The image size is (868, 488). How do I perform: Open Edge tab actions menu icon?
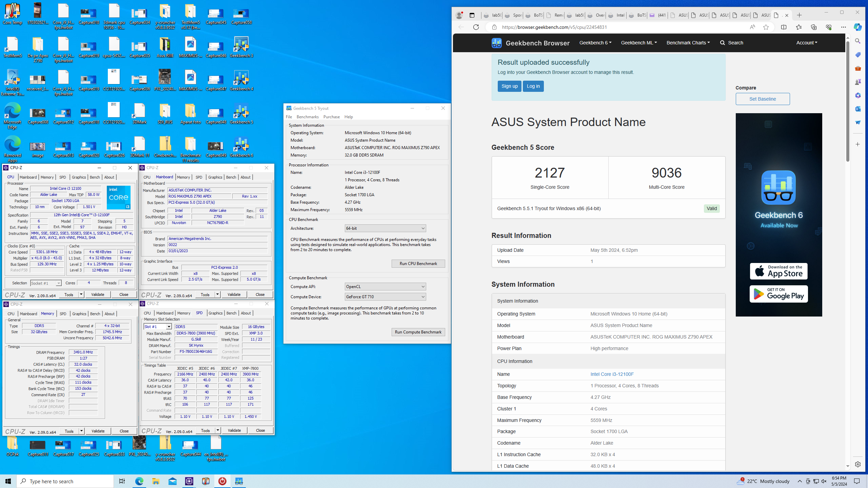tap(472, 15)
